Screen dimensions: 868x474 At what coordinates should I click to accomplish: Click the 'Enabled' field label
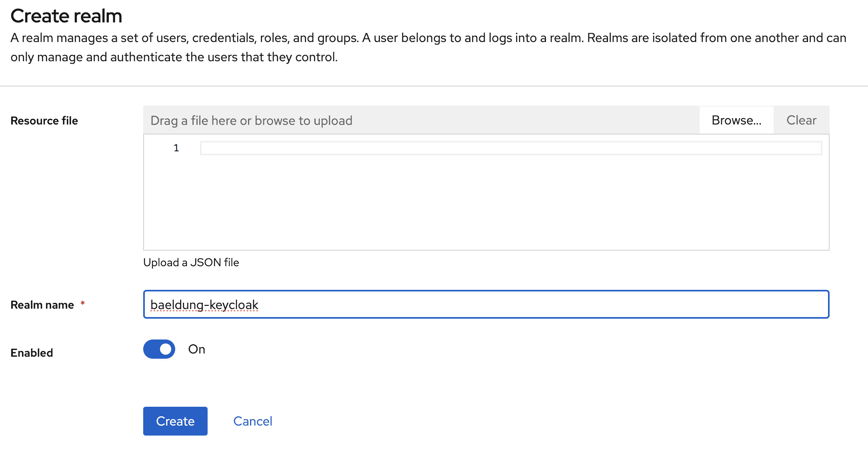(x=32, y=353)
